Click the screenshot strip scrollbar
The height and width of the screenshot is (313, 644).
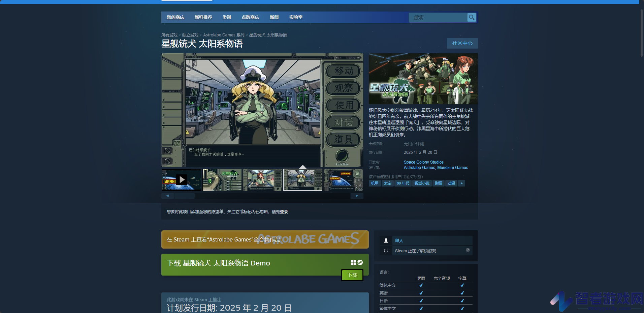185,196
